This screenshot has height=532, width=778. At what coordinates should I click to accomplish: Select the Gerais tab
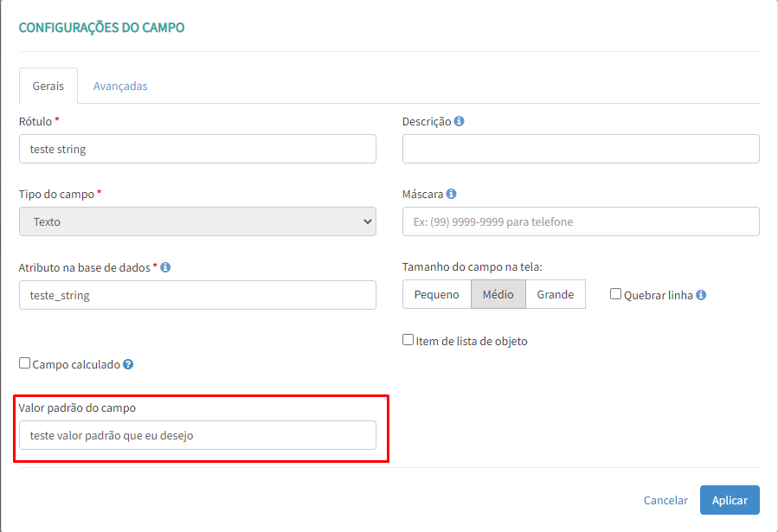(x=48, y=87)
